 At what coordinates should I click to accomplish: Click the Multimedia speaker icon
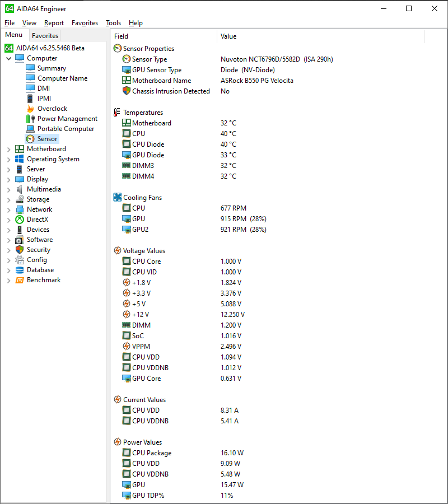click(20, 189)
